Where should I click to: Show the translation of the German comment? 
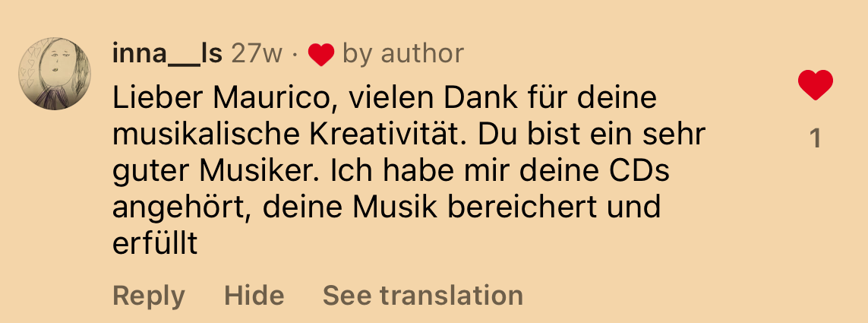click(x=423, y=295)
